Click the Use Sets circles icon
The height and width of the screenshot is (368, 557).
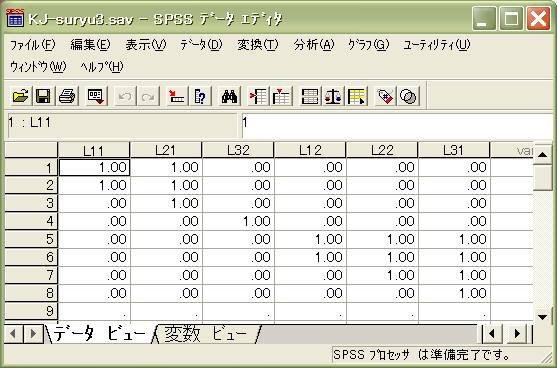[x=408, y=96]
